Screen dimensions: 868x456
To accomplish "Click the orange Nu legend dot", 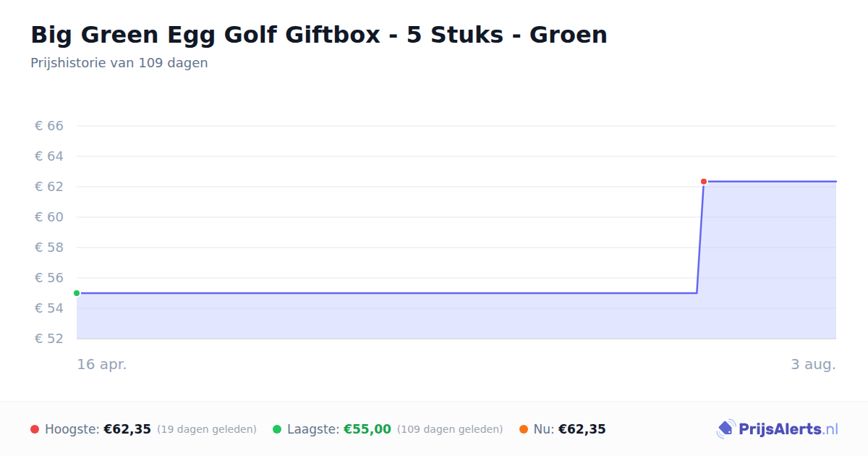I will [524, 429].
